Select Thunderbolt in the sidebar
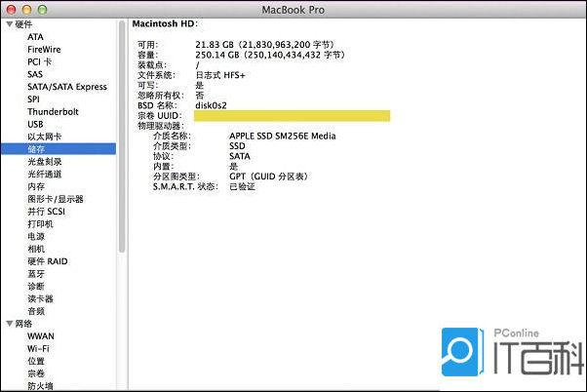The height and width of the screenshot is (392, 587). [54, 112]
